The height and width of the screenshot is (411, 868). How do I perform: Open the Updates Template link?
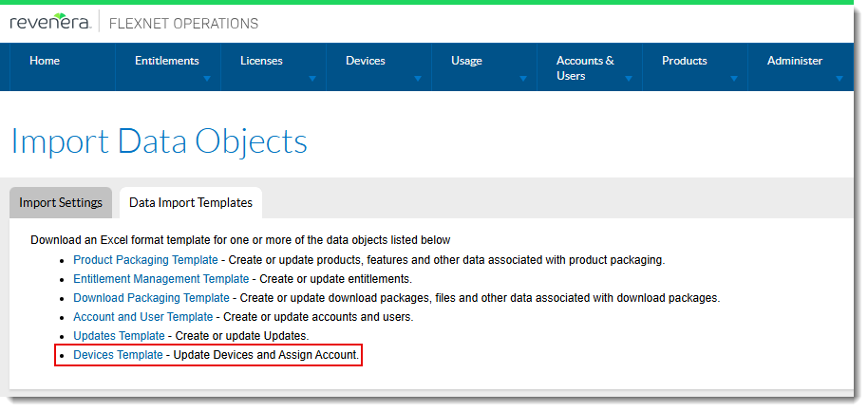coord(119,336)
